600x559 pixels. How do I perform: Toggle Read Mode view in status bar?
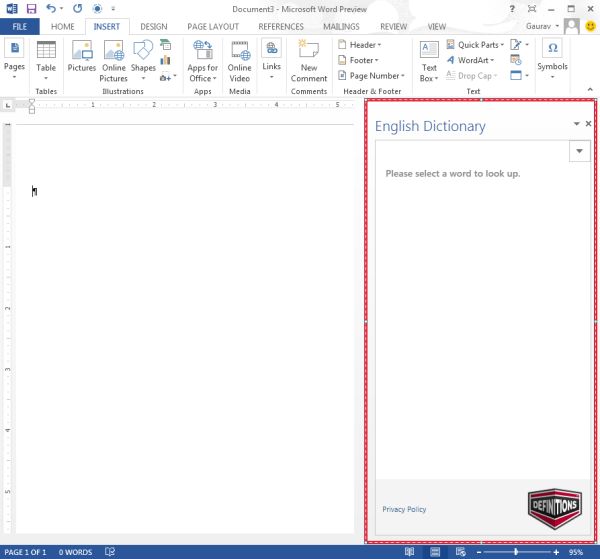click(409, 552)
